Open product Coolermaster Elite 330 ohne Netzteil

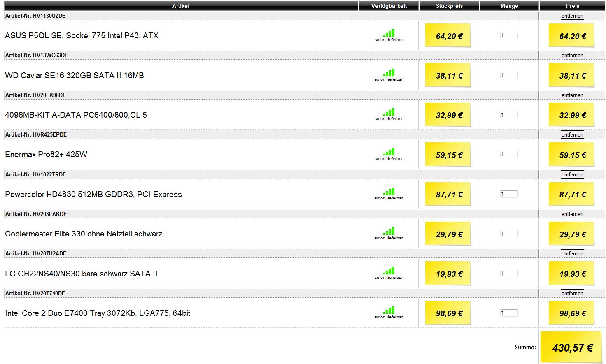coord(84,234)
